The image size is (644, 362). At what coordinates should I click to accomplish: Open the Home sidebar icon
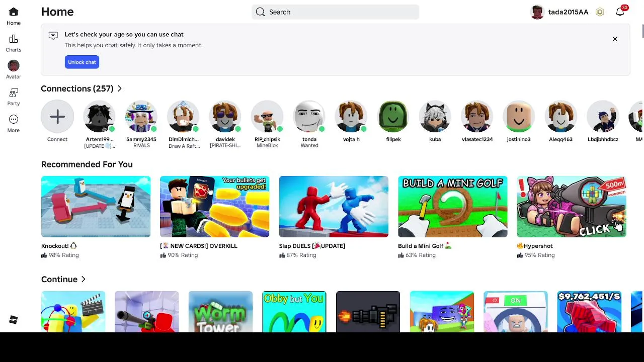click(x=14, y=12)
